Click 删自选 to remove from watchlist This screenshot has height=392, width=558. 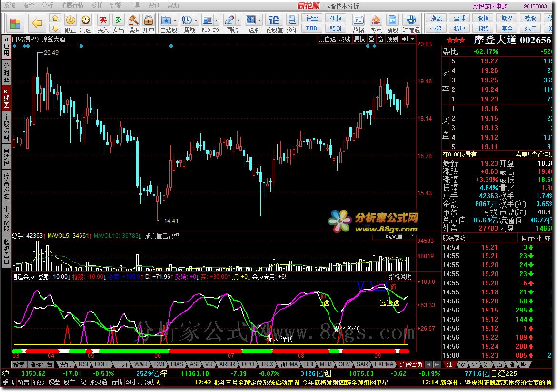(x=327, y=39)
